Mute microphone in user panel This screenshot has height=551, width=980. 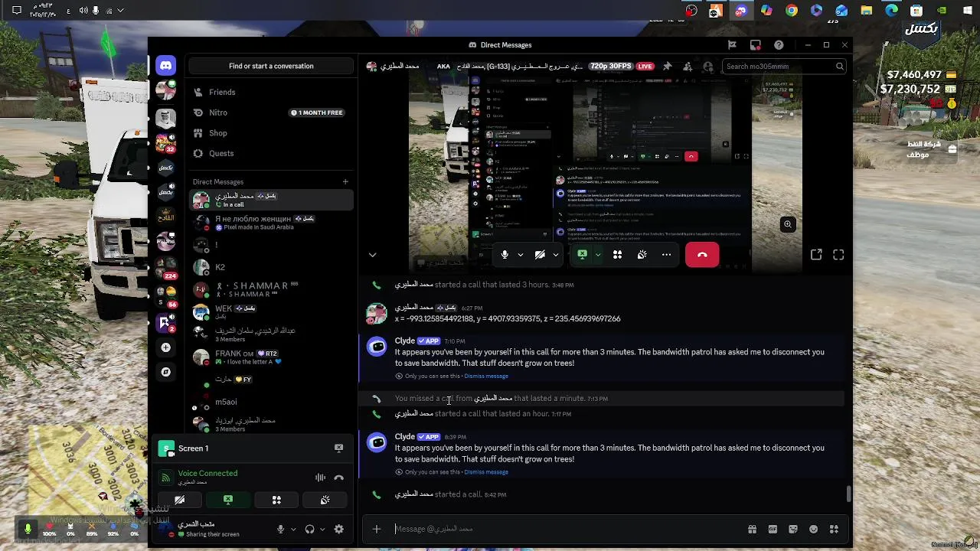click(x=280, y=529)
